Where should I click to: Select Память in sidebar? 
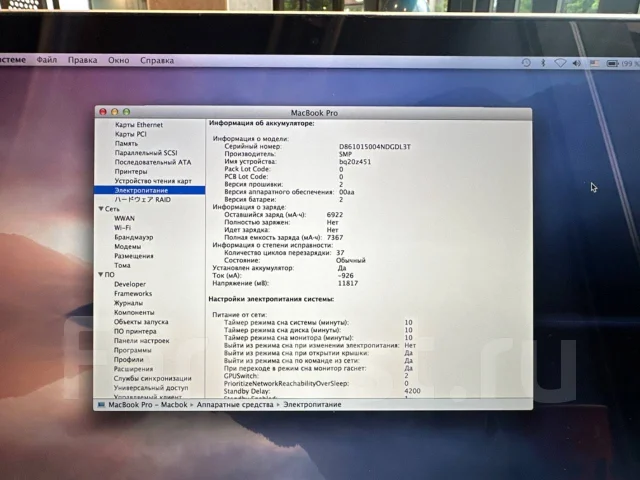(x=126, y=144)
